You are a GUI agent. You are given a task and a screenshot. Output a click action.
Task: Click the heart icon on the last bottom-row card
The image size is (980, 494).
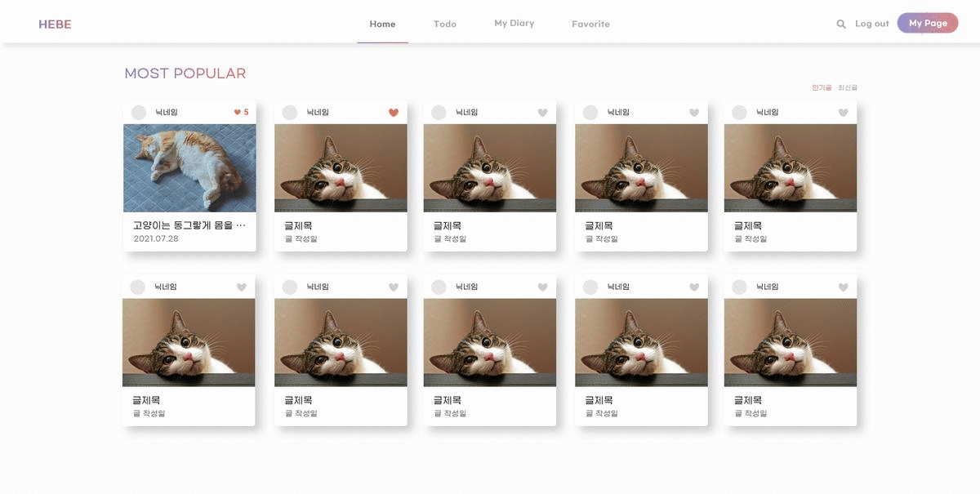(843, 287)
